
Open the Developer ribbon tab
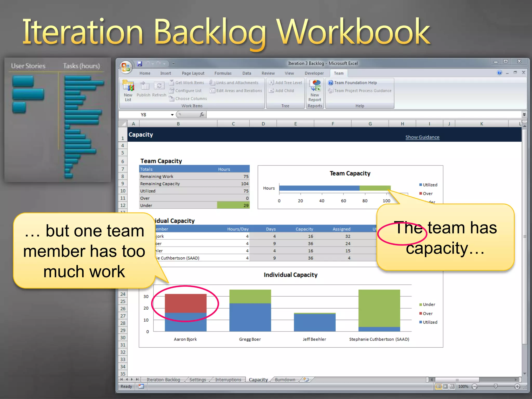[x=314, y=73]
